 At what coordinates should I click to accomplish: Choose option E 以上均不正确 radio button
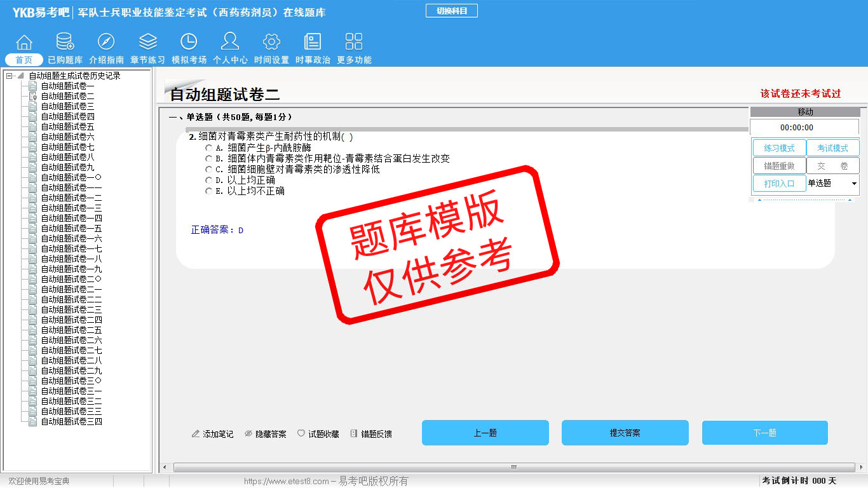[209, 191]
